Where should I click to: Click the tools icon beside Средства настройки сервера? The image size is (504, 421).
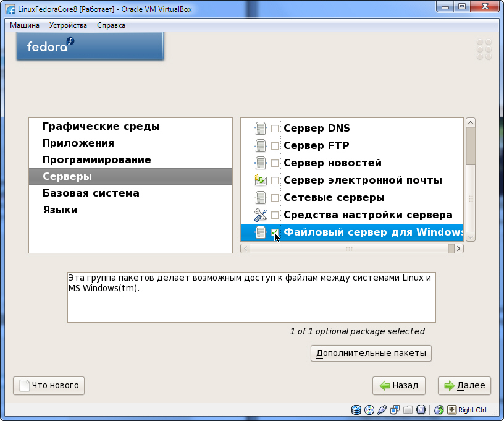261,215
